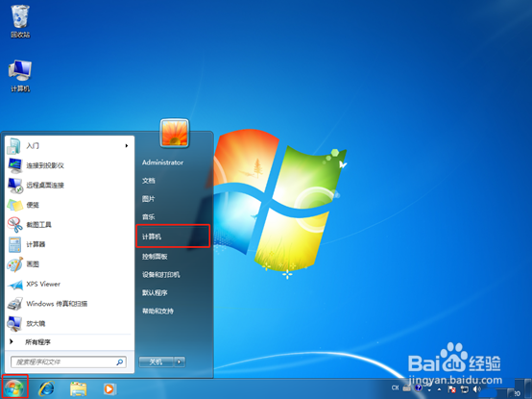Click the Start orb button
532x399 pixels.
coord(14,388)
